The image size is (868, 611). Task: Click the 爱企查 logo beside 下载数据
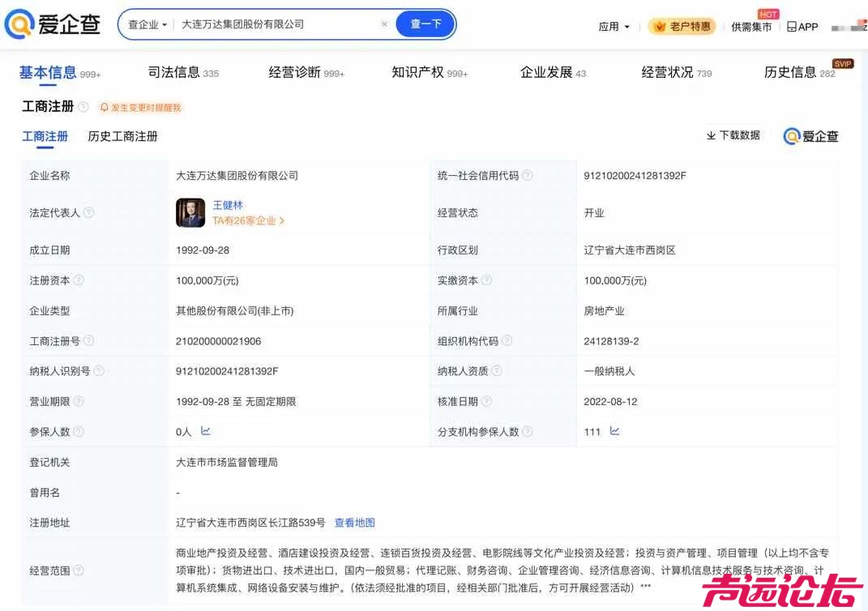pyautogui.click(x=811, y=136)
